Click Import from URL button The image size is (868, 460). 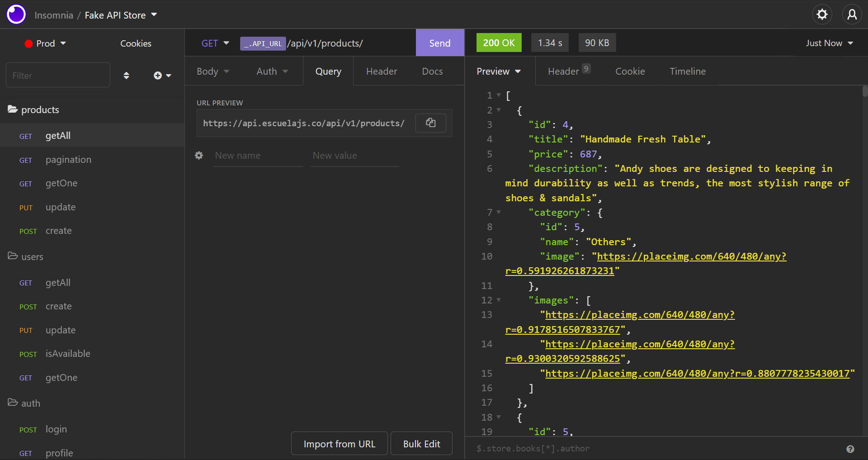click(x=339, y=444)
